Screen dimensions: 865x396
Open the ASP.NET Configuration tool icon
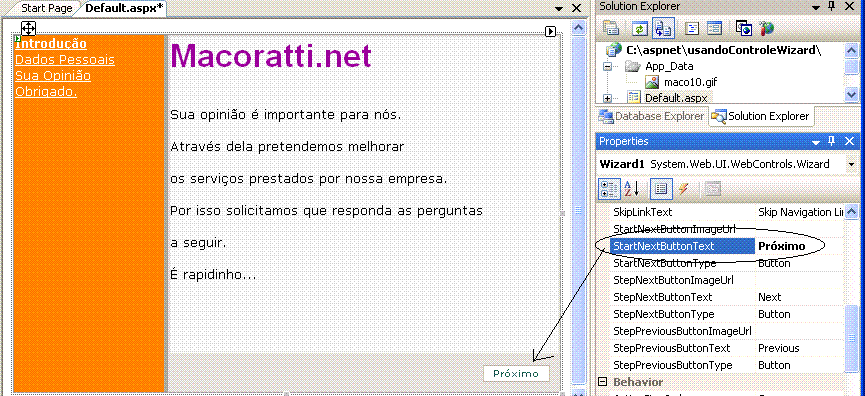tap(766, 28)
